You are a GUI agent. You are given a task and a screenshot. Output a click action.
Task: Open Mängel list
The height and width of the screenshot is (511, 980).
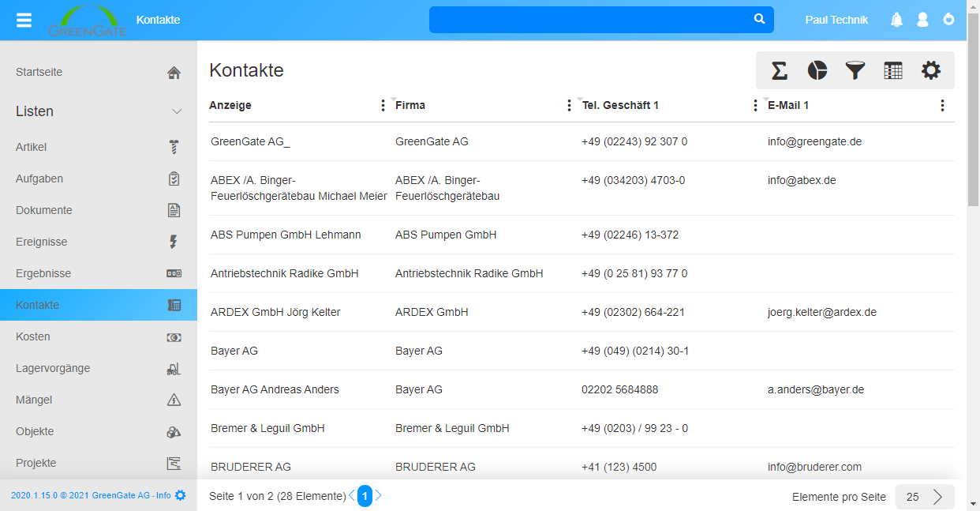99,400
